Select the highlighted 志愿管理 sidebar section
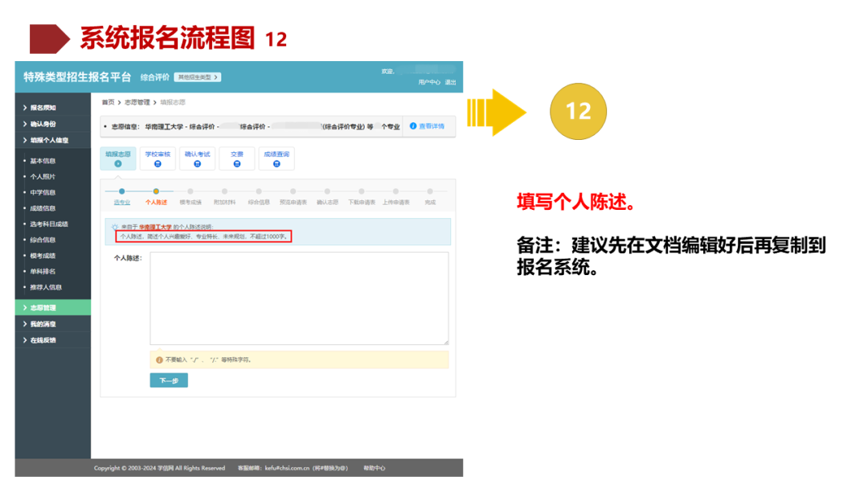 (52, 307)
